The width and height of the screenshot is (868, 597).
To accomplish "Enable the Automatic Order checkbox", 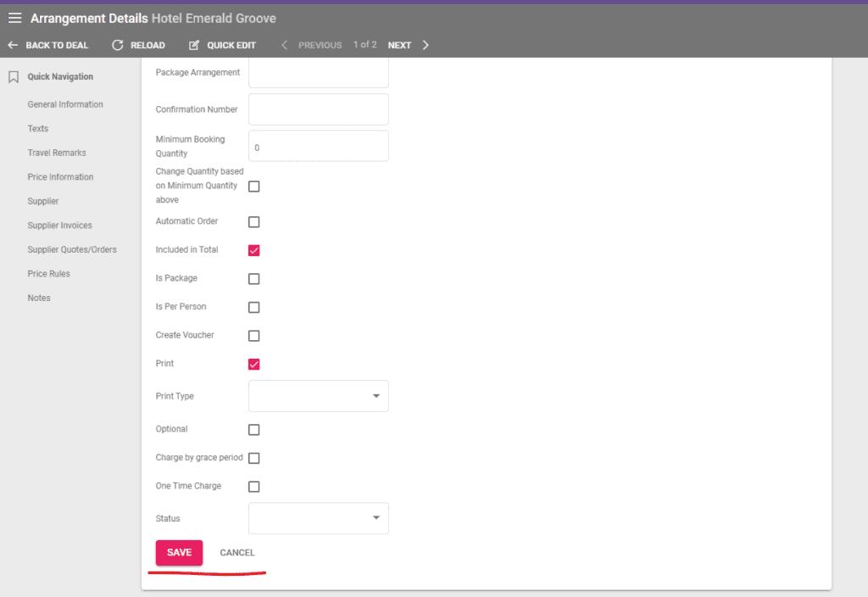I will [253, 221].
